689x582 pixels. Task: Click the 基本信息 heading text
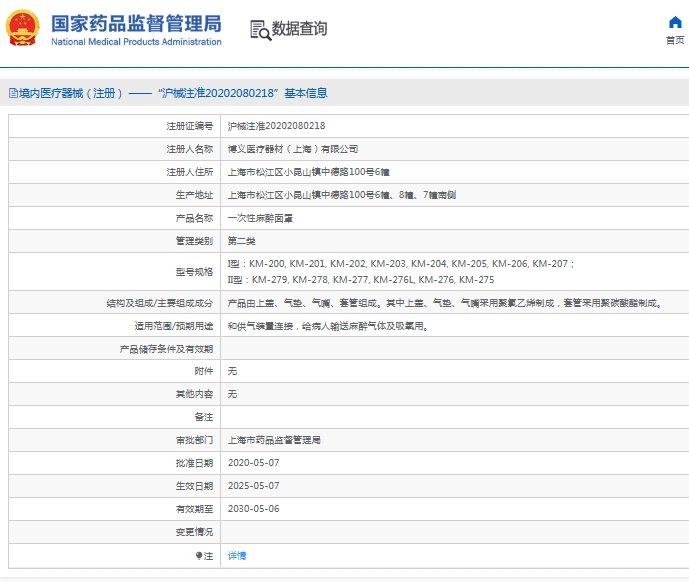[306, 93]
